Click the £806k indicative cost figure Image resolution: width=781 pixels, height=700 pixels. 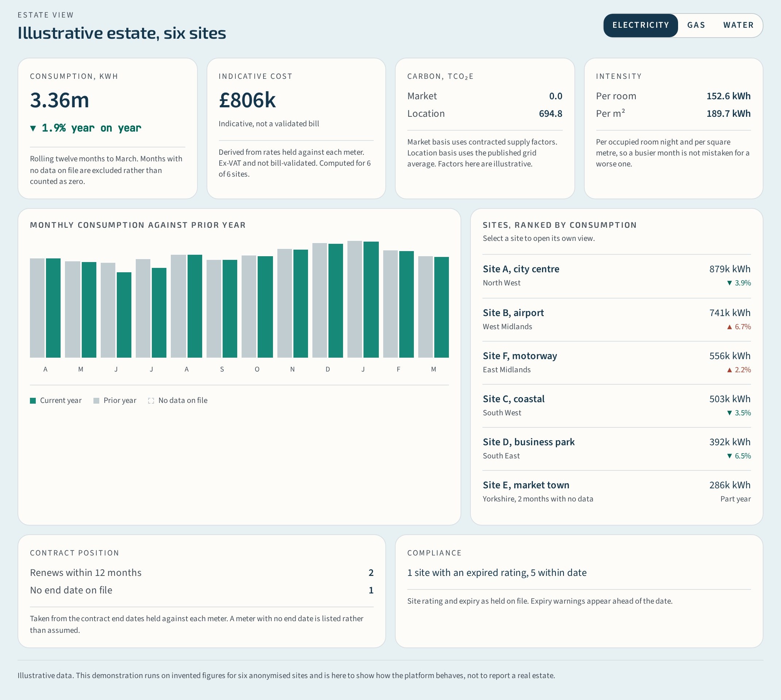pyautogui.click(x=247, y=100)
